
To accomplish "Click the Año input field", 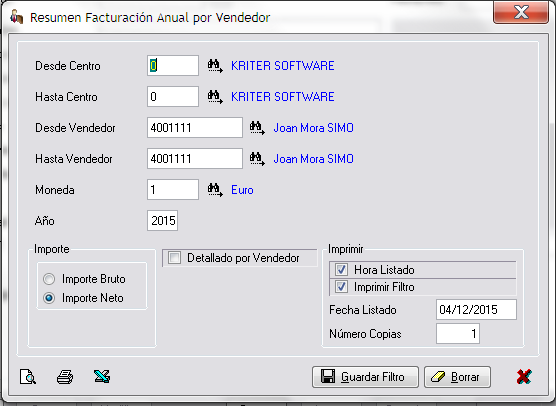I will click(162, 221).
